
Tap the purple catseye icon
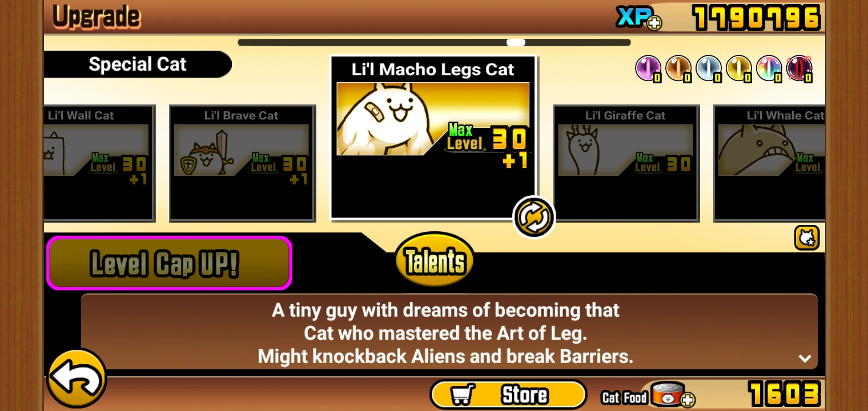pyautogui.click(x=649, y=69)
